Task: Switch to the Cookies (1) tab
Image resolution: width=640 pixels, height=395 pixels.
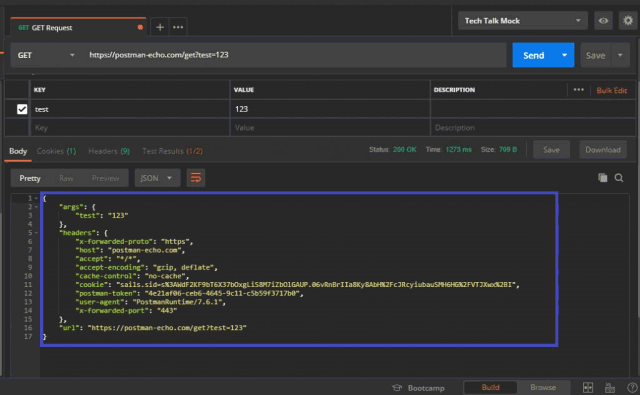Action: pos(56,151)
